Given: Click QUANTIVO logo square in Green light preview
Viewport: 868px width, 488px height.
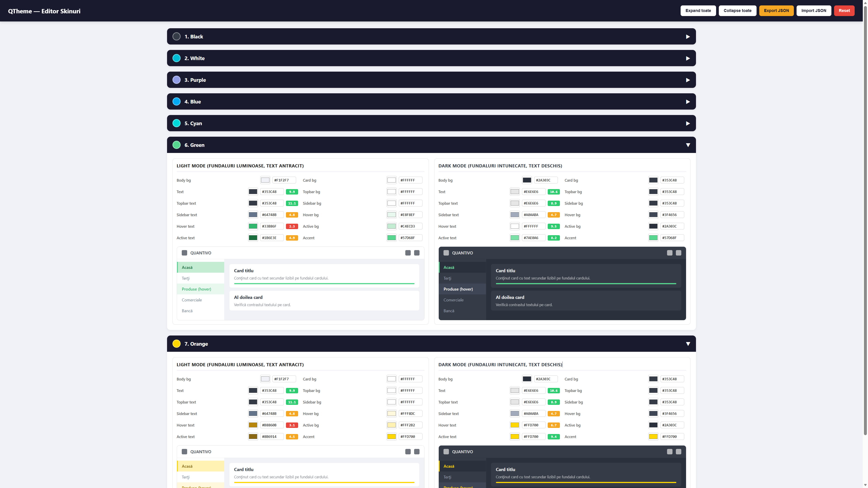Looking at the screenshot, I should (184, 253).
